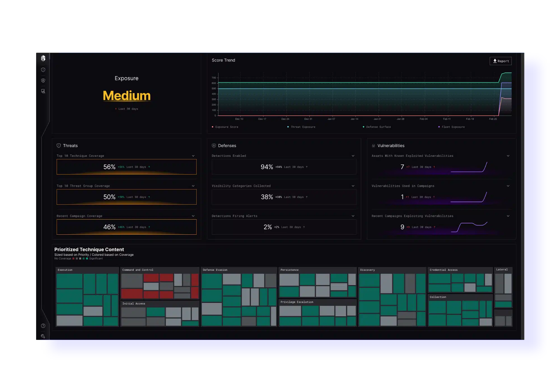Open the 56% technique coverage card
Viewport: 560px width, 392px height.
[x=127, y=167]
